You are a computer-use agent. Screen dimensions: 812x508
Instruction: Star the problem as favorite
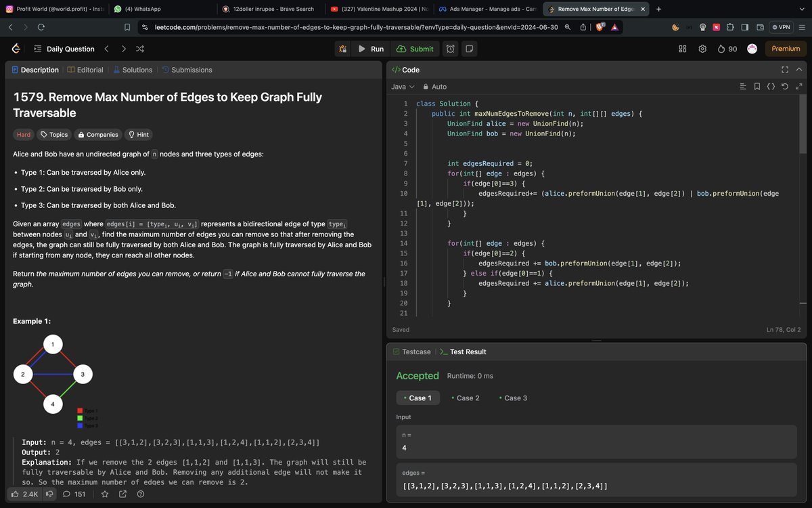tap(105, 494)
